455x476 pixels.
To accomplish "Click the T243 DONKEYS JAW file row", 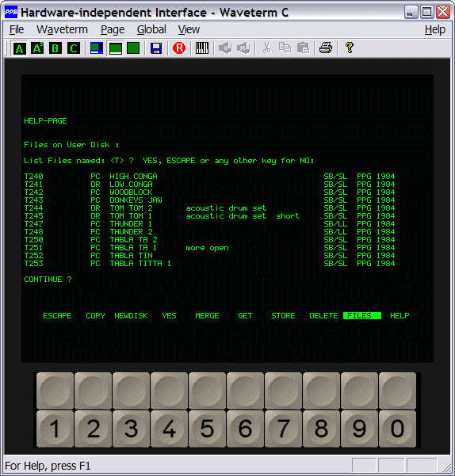I will click(209, 200).
